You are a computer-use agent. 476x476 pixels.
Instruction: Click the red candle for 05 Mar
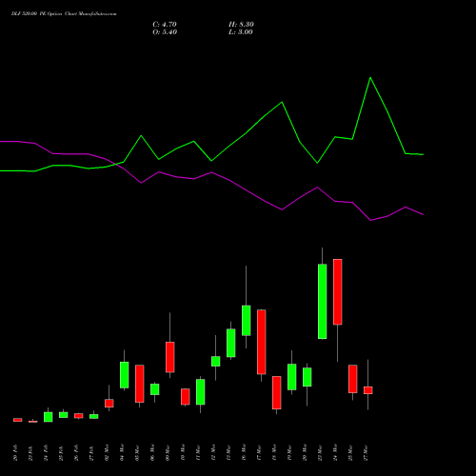pyautogui.click(x=140, y=384)
